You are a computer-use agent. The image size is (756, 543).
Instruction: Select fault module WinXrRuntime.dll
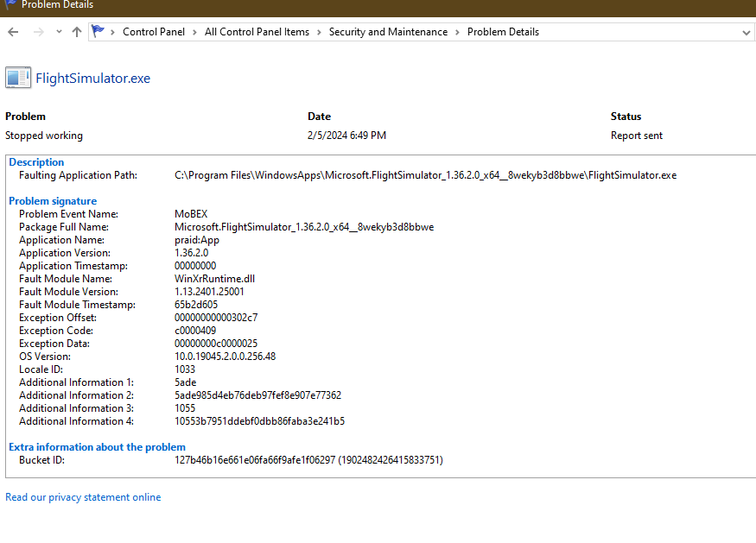(x=214, y=279)
